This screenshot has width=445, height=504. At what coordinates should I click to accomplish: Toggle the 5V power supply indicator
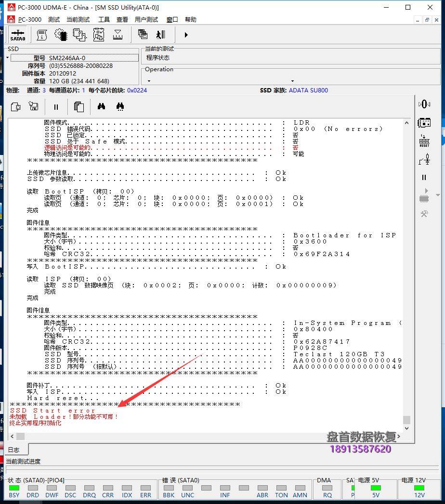tap(376, 488)
